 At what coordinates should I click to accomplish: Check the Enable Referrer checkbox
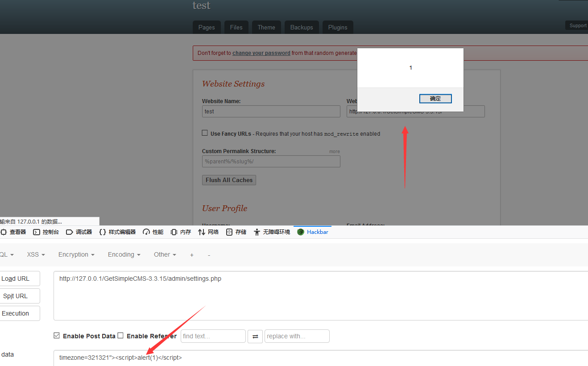(120, 336)
